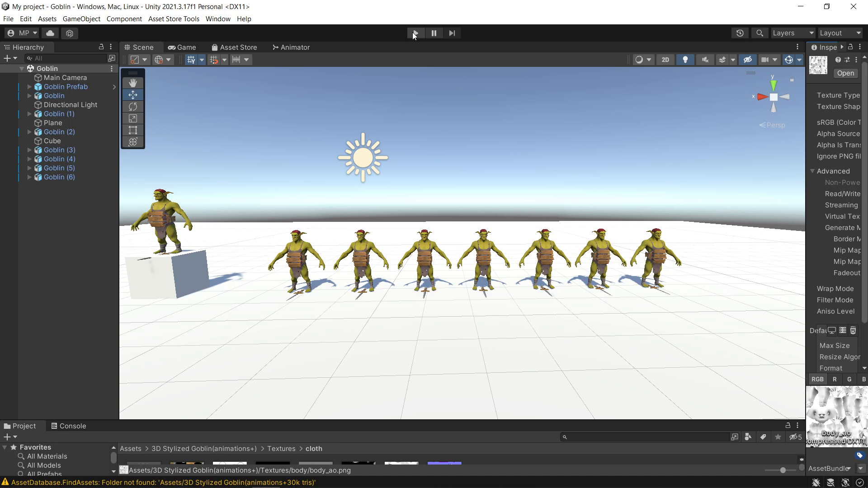Toggle grid visibility in Scene toolbar
This screenshot has height=488, width=868.
pyautogui.click(x=191, y=60)
